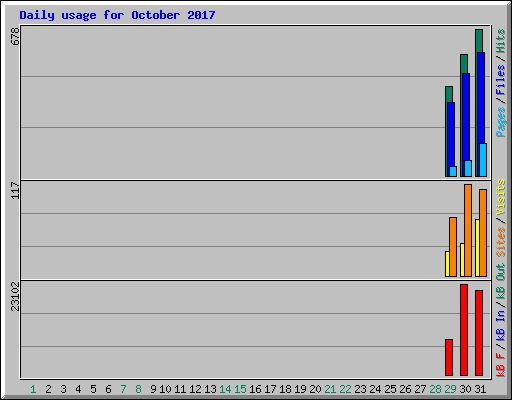The width and height of the screenshot is (512, 400).
Task: Select the cyan Pages bar for day 30
Action: [468, 169]
